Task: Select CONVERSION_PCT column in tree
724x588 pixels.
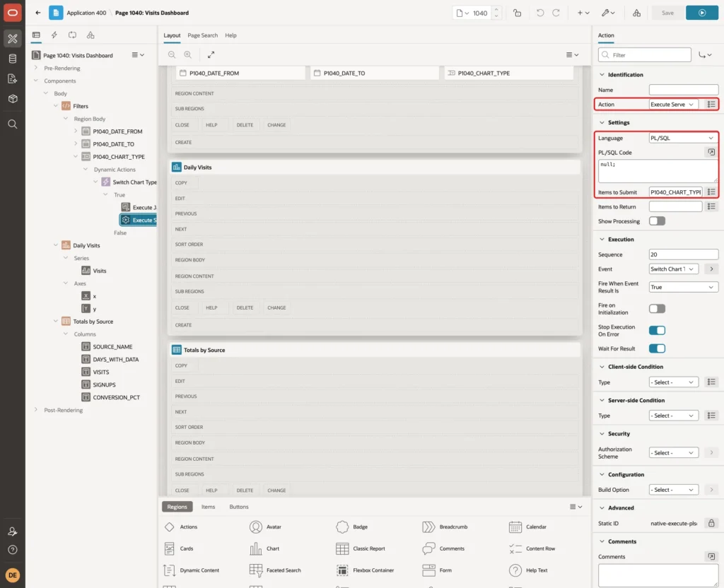Action: 116,397
